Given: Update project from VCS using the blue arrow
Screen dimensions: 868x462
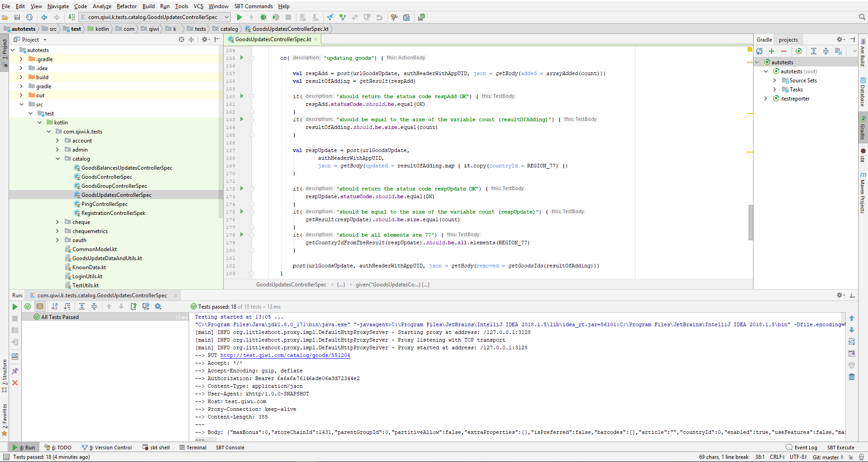Looking at the screenshot, I should (x=330, y=17).
